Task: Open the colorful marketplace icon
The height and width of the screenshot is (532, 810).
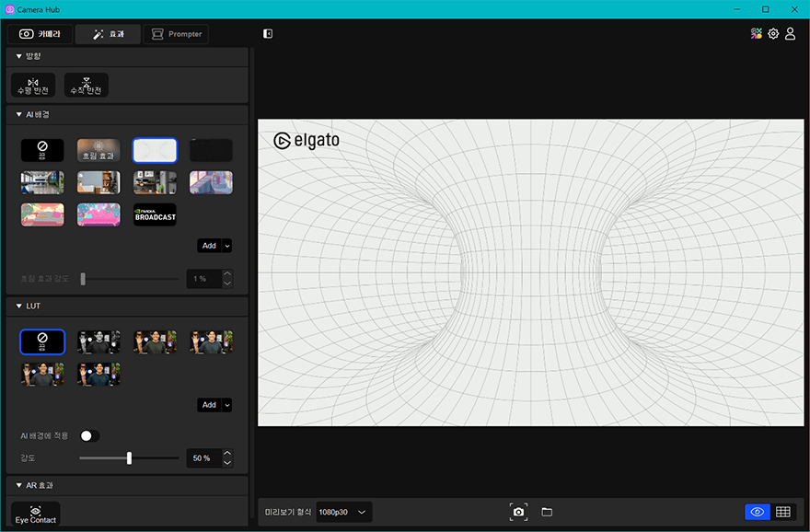Action: tap(757, 33)
